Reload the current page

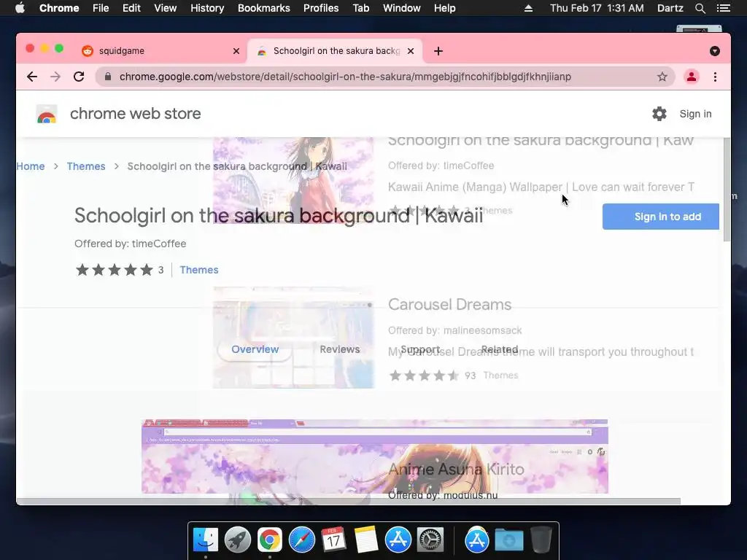79,77
